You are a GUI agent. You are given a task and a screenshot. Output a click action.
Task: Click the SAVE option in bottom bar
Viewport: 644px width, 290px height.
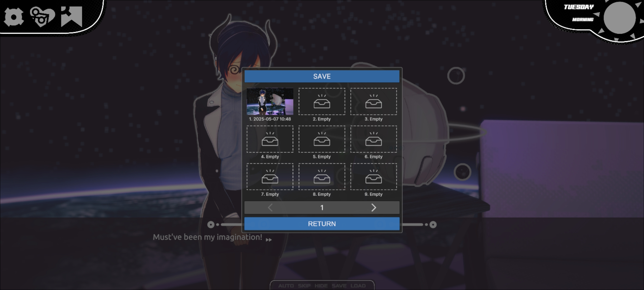click(339, 286)
